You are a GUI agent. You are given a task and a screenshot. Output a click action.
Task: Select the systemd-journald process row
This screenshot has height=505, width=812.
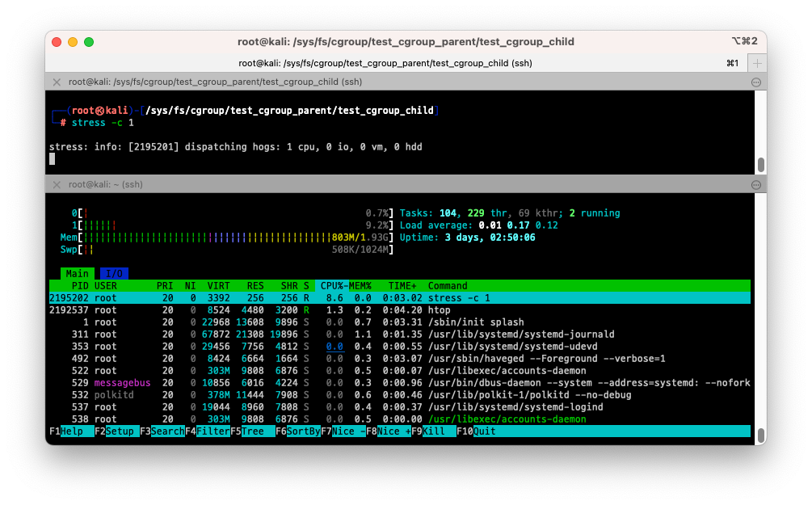pyautogui.click(x=400, y=335)
